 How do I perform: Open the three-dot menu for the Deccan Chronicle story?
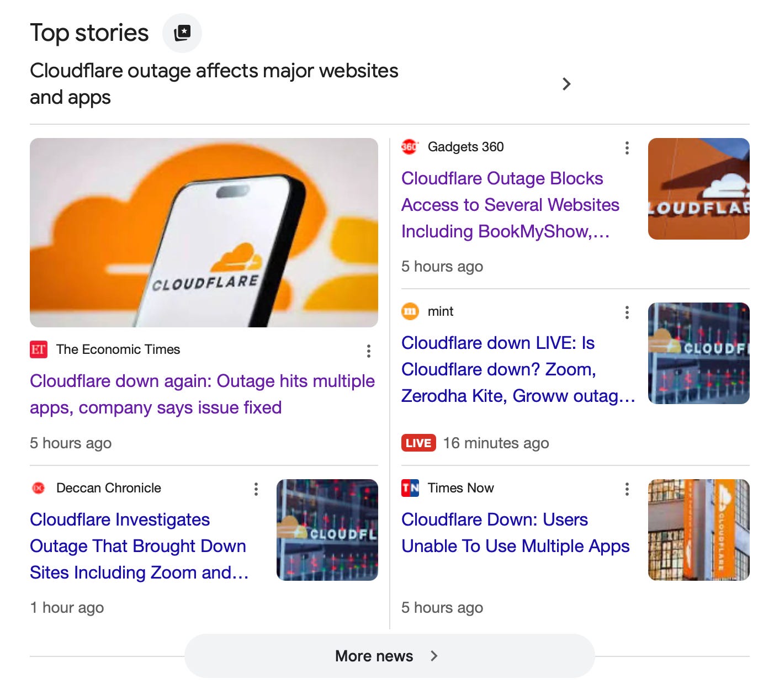pos(256,489)
